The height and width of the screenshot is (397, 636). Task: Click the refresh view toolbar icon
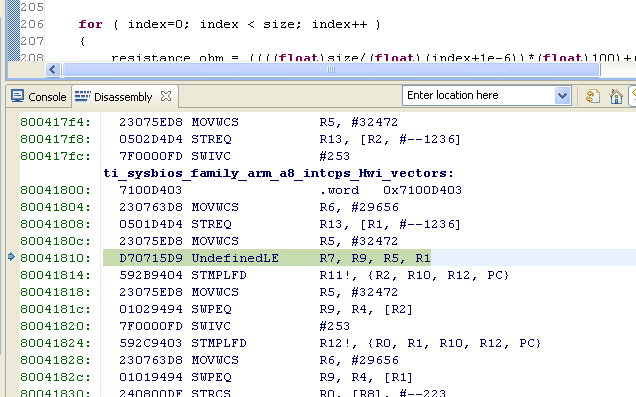click(x=593, y=97)
